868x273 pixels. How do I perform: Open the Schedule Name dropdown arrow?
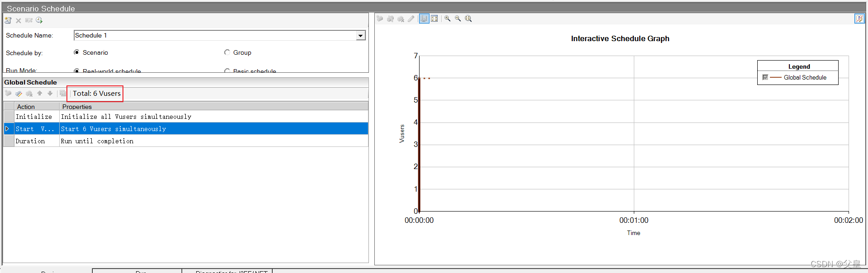click(360, 35)
